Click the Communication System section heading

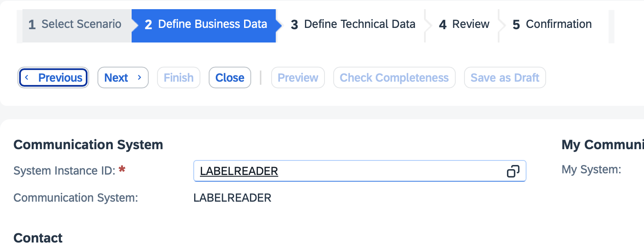88,145
